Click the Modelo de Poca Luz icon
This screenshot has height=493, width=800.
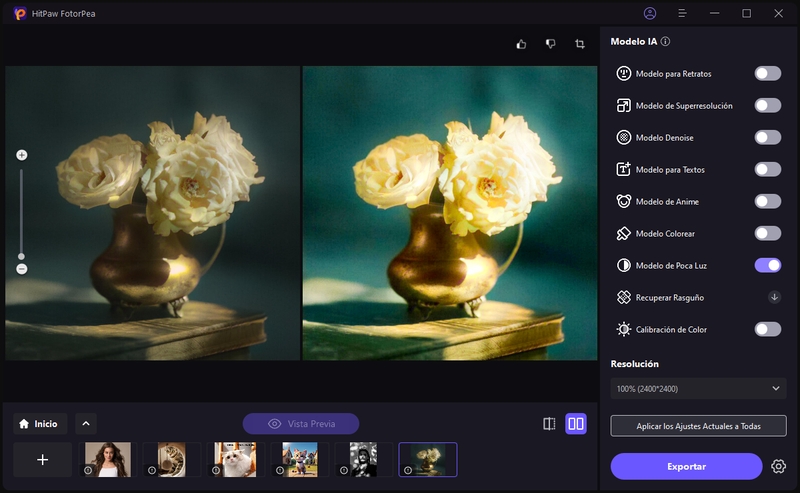tap(623, 265)
